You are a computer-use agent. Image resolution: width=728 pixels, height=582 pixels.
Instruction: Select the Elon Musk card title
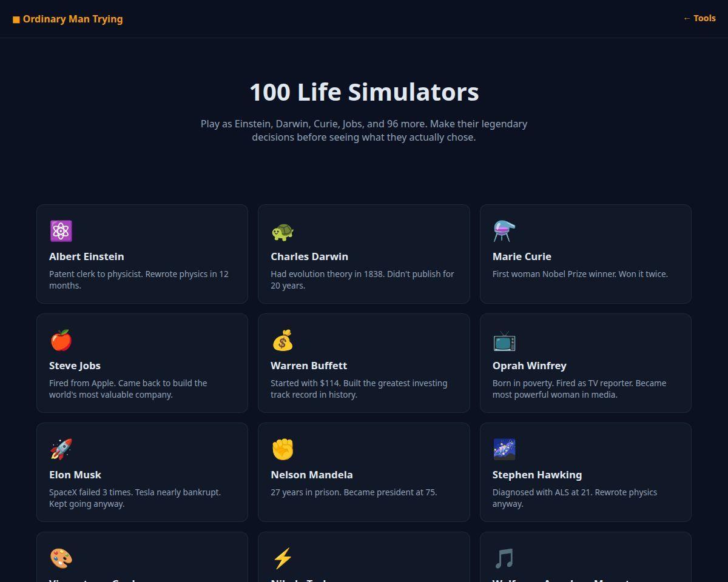coord(75,475)
